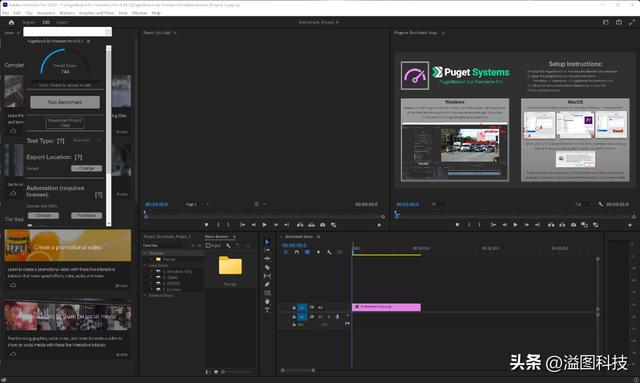The image size is (640, 383).
Task: Click Export Frame camera in Source monitor
Action: tap(322, 225)
